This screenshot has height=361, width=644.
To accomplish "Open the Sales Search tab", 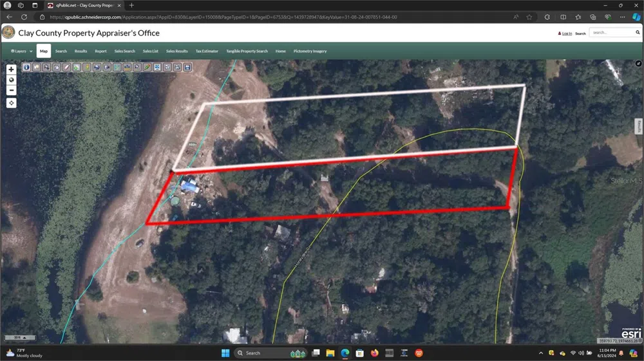I will pyautogui.click(x=124, y=51).
